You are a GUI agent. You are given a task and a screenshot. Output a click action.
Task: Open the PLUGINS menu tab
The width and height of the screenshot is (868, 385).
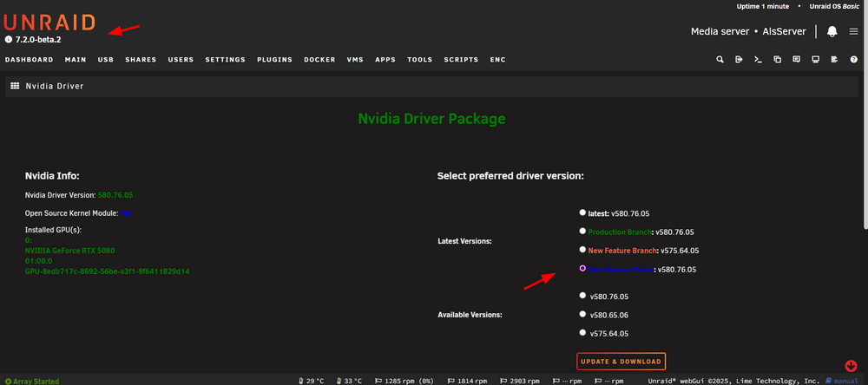coord(274,60)
